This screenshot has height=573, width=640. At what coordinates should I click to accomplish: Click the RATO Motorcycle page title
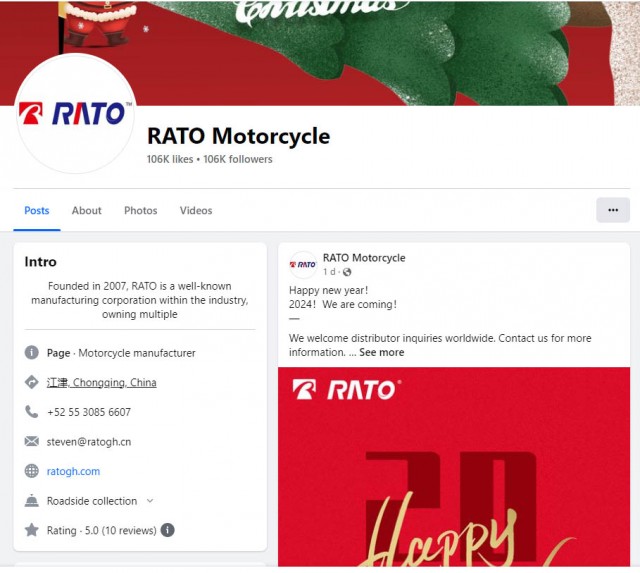pos(238,136)
